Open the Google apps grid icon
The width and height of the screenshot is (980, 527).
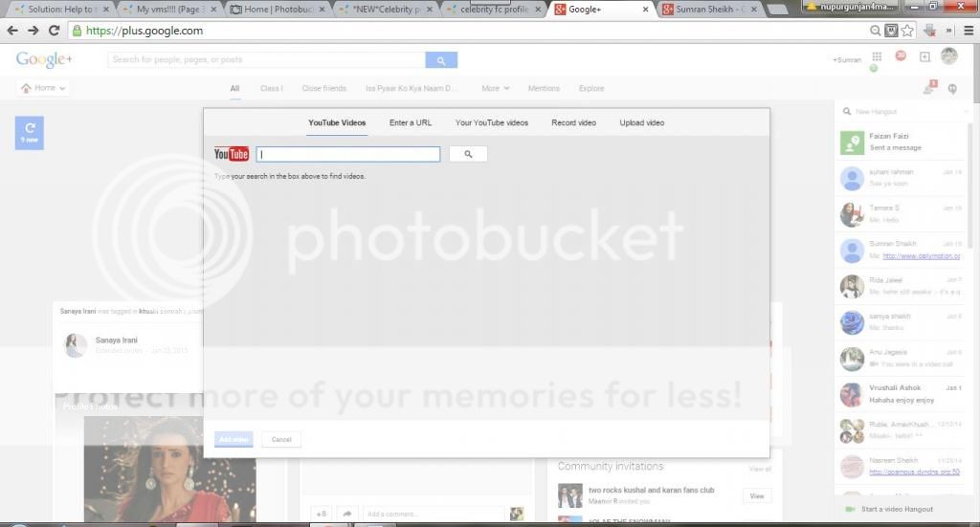click(x=877, y=57)
